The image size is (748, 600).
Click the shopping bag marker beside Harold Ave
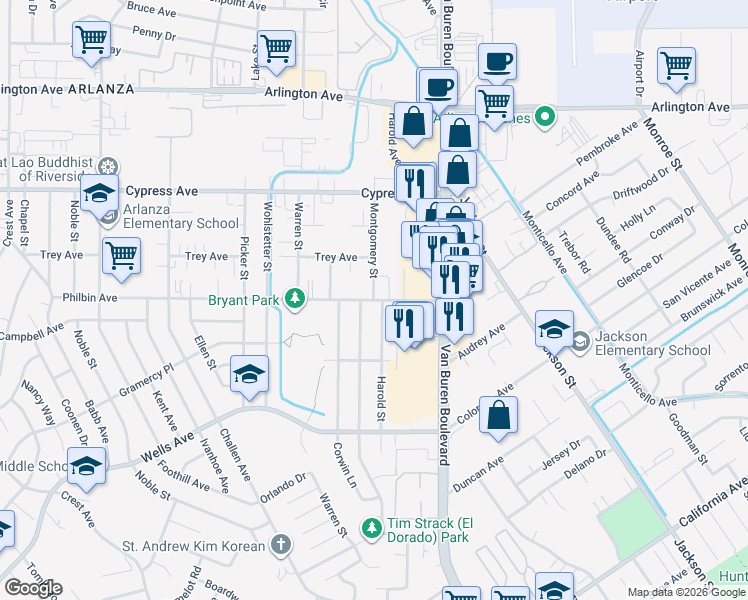tap(414, 122)
